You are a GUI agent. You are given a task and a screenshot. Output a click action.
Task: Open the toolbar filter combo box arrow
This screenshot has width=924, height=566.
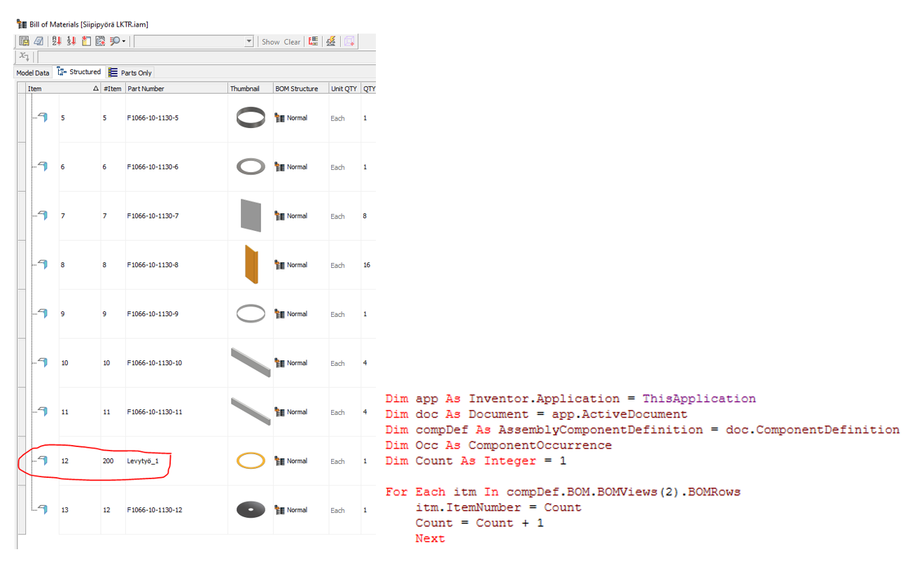[248, 42]
